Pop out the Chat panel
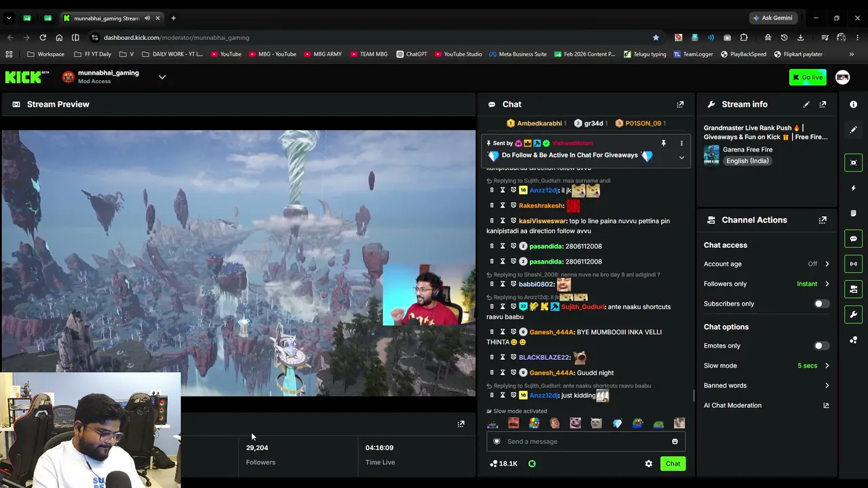The height and width of the screenshot is (488, 868). pos(680,104)
